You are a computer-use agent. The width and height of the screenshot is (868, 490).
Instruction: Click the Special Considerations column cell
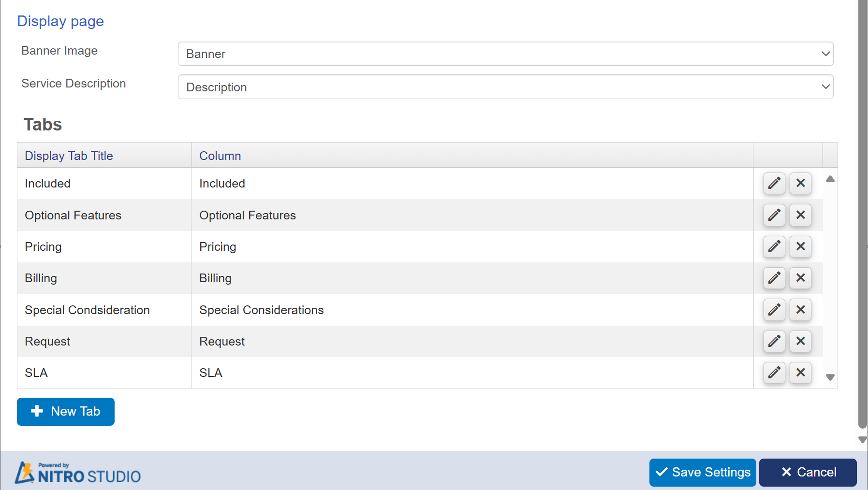pyautogui.click(x=472, y=310)
